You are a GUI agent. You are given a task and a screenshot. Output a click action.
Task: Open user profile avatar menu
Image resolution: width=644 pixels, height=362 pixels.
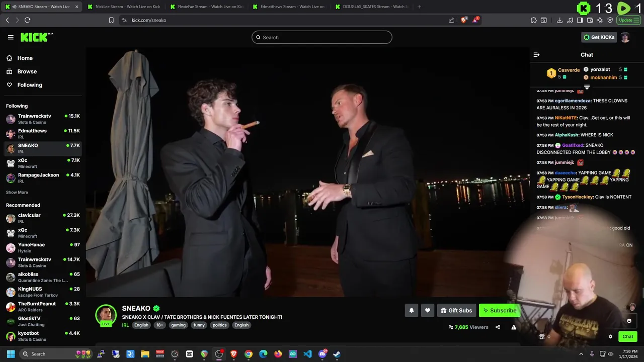625,37
